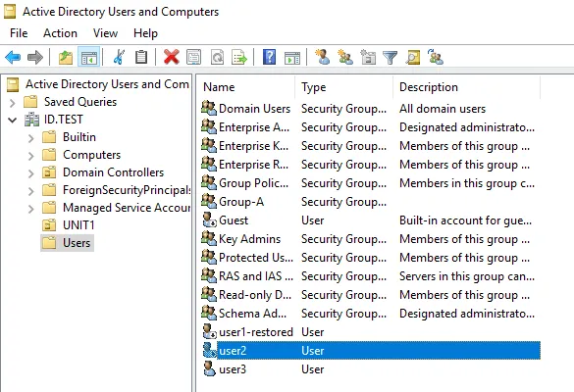Click the red Delete toolbar icon
The image size is (574, 392).
172,57
